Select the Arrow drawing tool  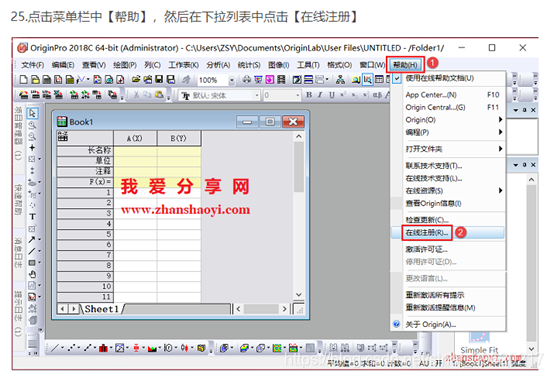pyautogui.click(x=32, y=240)
